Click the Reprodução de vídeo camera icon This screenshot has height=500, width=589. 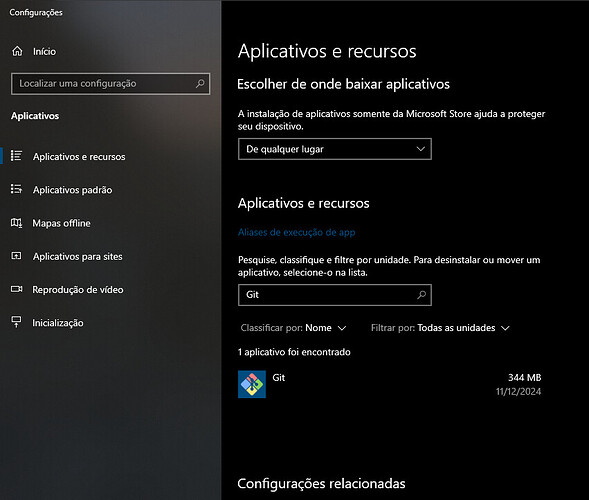pyautogui.click(x=16, y=289)
